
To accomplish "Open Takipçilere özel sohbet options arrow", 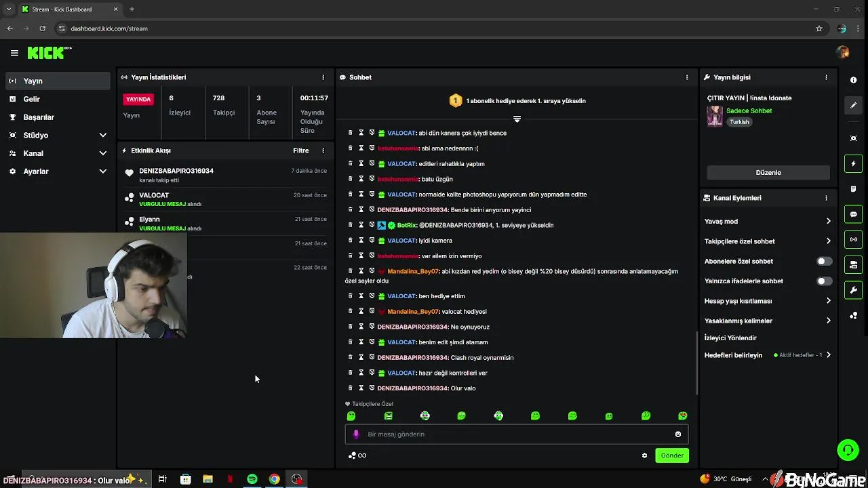I will pos(828,241).
